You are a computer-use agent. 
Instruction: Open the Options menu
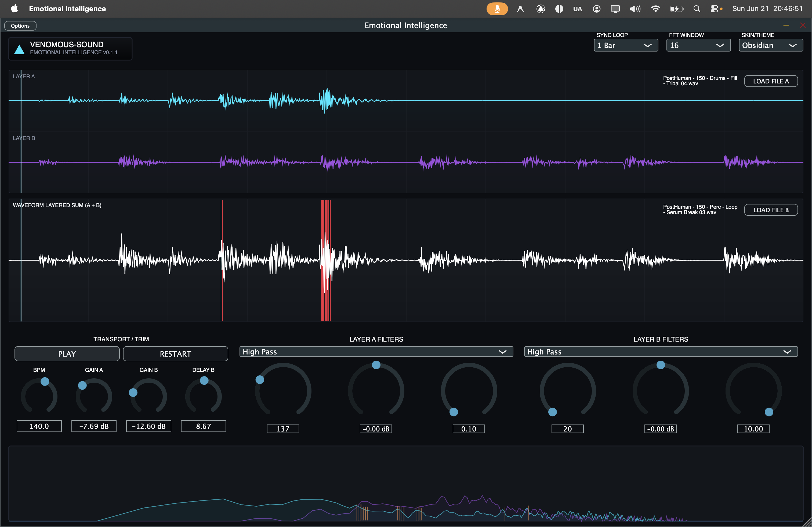tap(20, 25)
